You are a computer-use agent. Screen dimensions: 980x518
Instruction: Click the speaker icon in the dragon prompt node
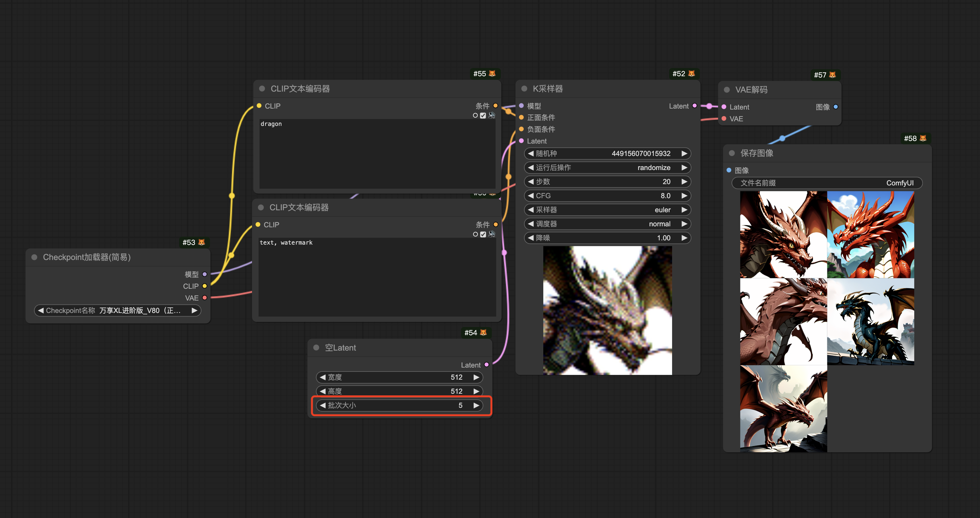point(492,115)
